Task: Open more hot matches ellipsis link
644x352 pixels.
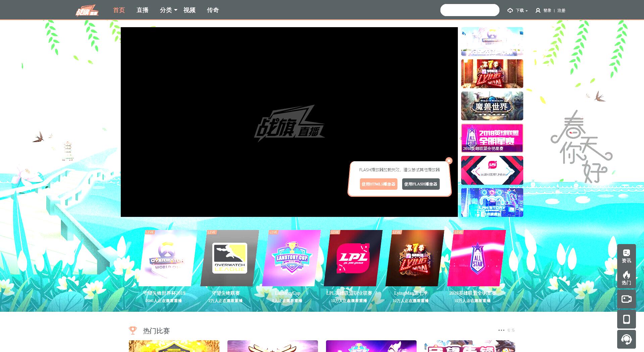Action: 506,330
